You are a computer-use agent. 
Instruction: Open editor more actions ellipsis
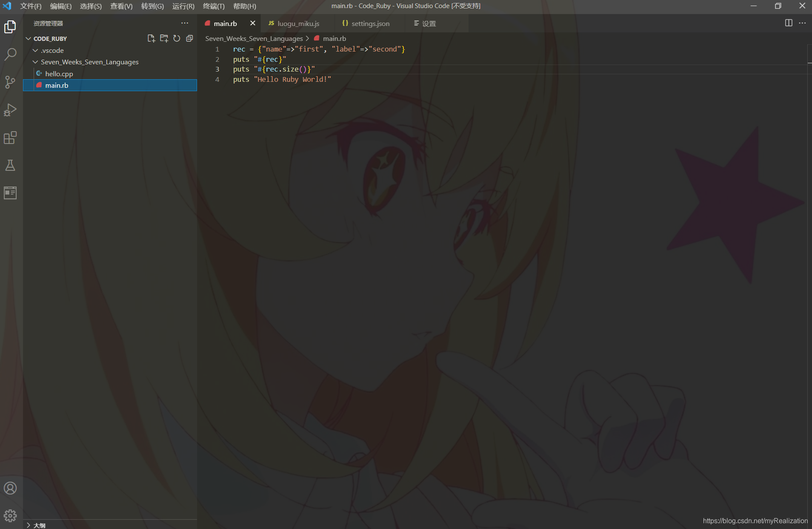802,23
